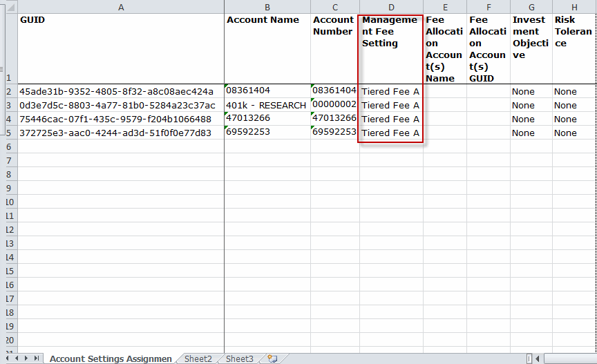
Task: Click Investment Objective None cell in row 2
Action: 531,91
